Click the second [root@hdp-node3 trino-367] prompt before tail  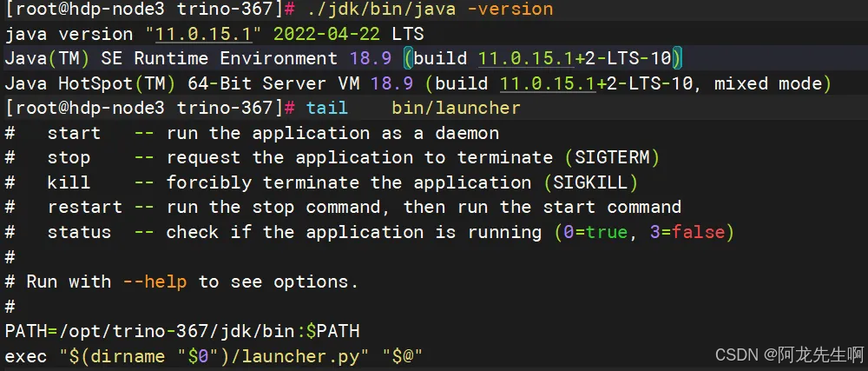[x=150, y=108]
